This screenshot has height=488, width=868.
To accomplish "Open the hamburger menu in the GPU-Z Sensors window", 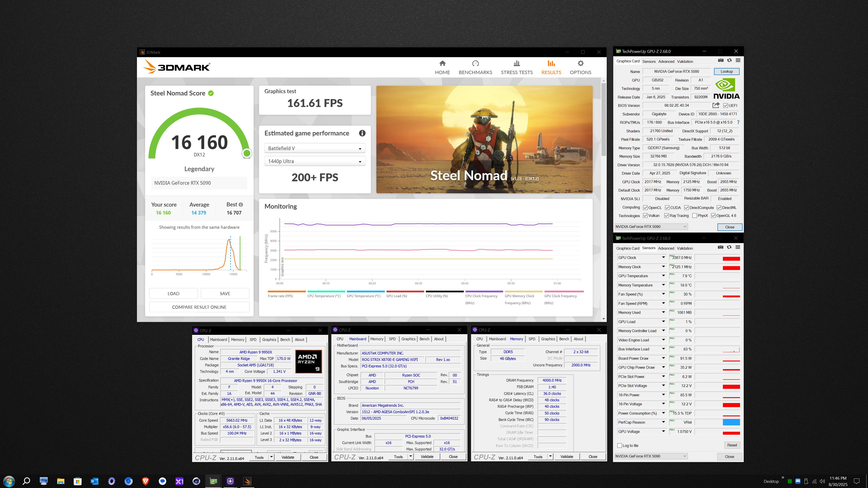I will (738, 247).
